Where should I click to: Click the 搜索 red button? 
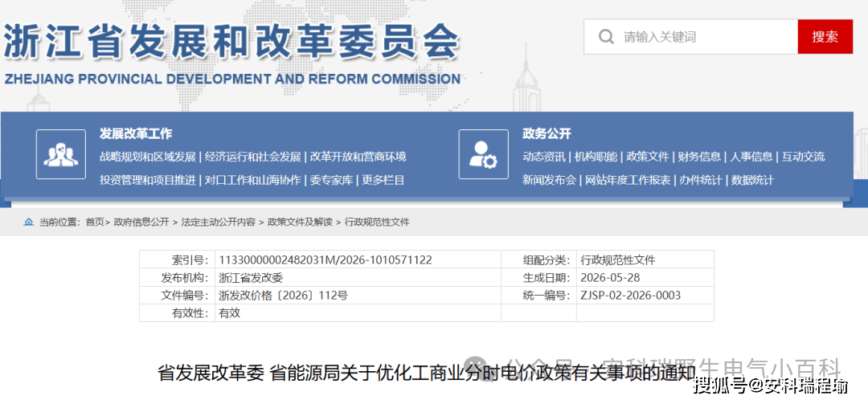(x=825, y=37)
